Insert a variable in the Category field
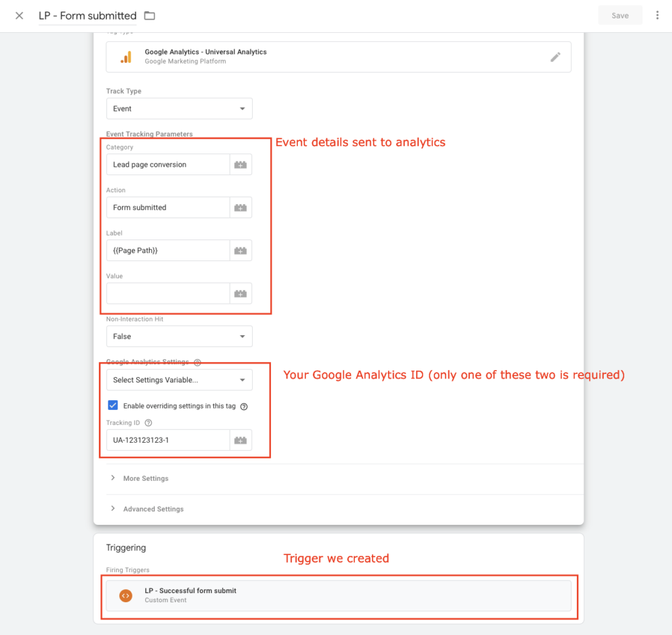The width and height of the screenshot is (672, 635). [x=240, y=165]
